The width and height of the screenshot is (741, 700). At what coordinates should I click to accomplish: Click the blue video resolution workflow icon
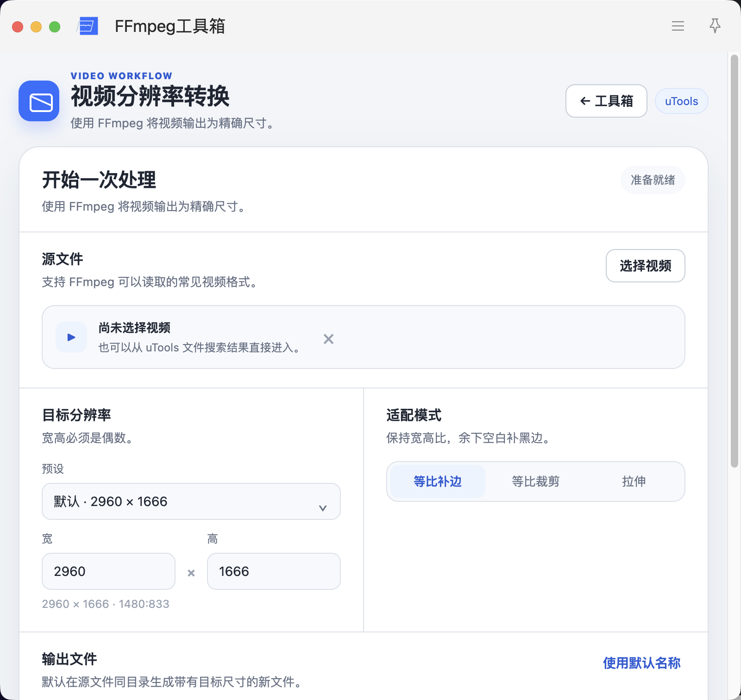[x=39, y=101]
